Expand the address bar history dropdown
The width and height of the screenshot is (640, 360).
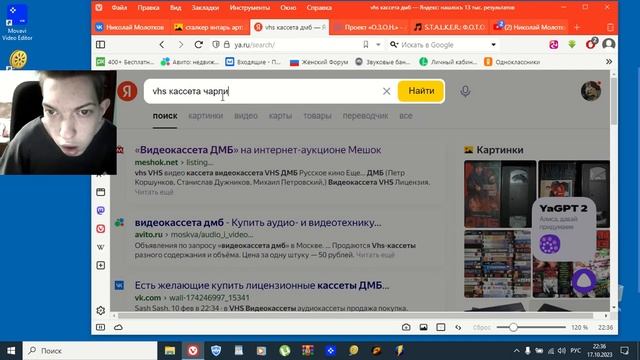378,44
